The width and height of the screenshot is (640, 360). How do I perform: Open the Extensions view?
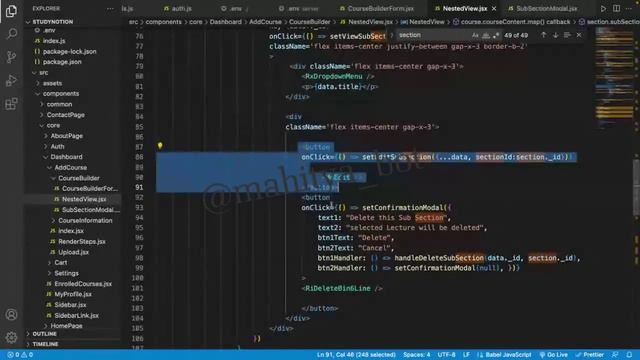pos(11,104)
